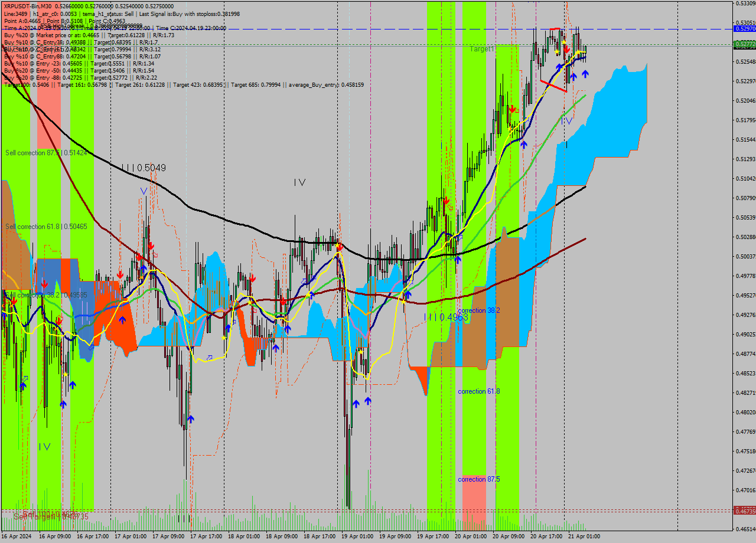The height and width of the screenshot is (543, 756).
Task: Click the '21 Apr 01:00' time label
Action: (x=584, y=537)
